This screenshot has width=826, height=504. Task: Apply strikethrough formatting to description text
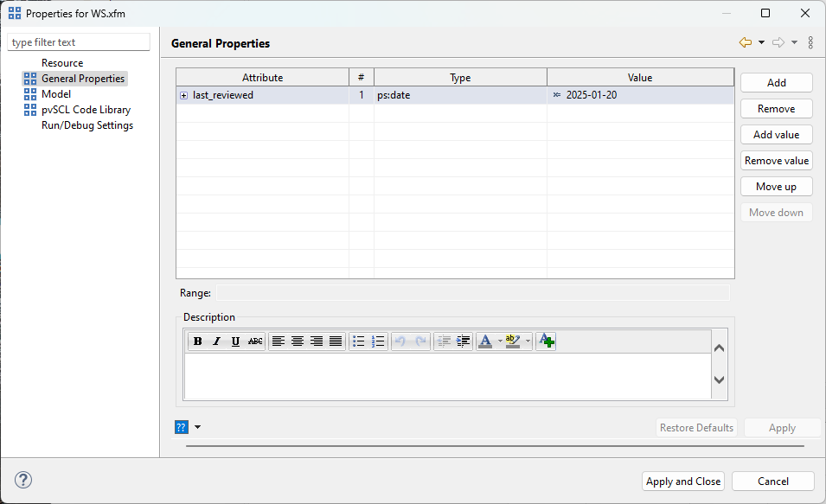(253, 341)
